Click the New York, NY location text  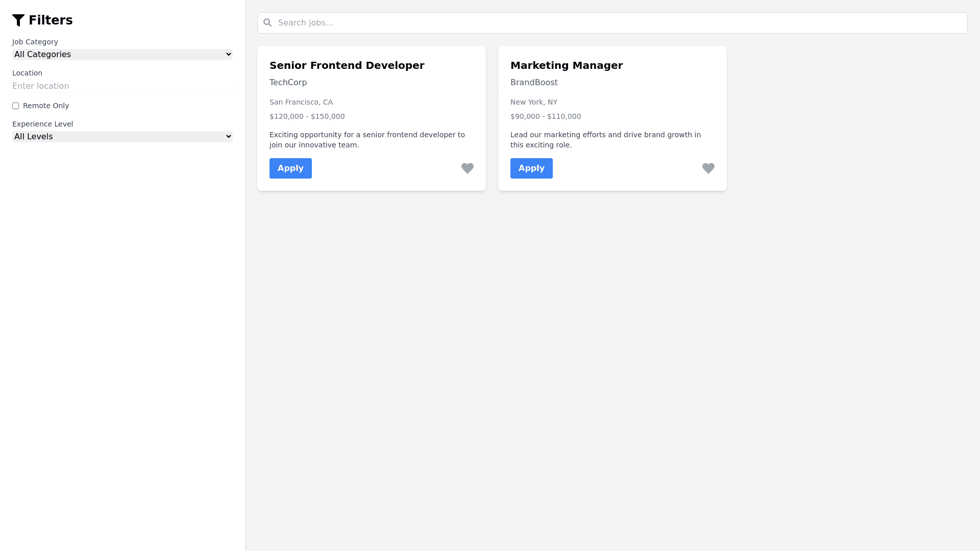coord(534,103)
